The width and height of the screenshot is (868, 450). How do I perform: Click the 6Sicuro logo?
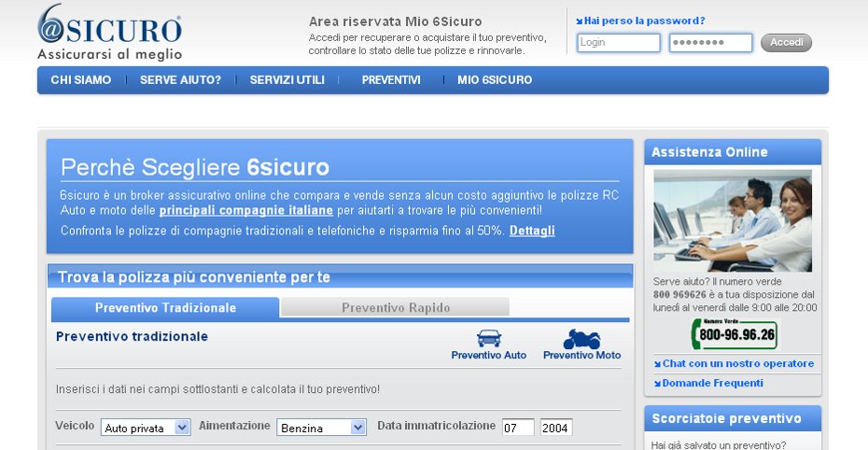point(109,32)
